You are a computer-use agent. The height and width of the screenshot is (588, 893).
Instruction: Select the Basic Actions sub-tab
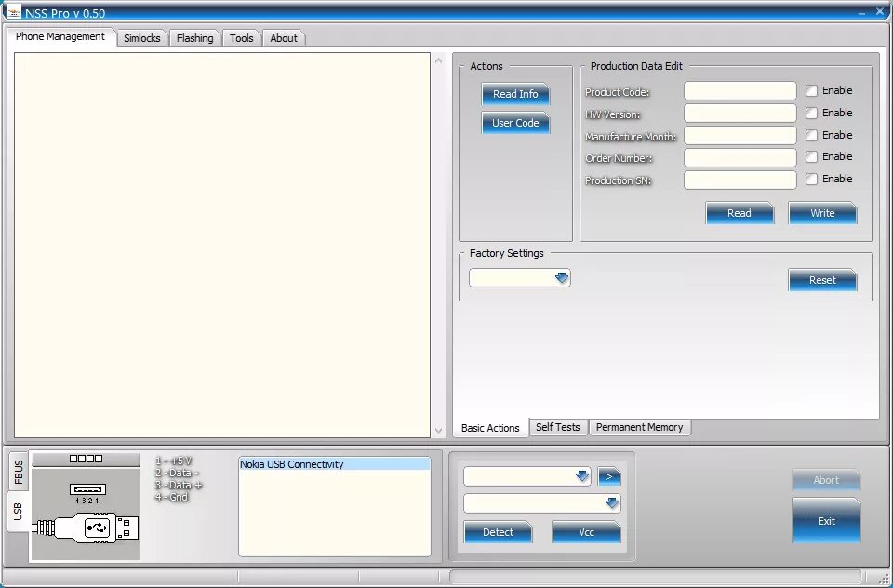point(490,428)
